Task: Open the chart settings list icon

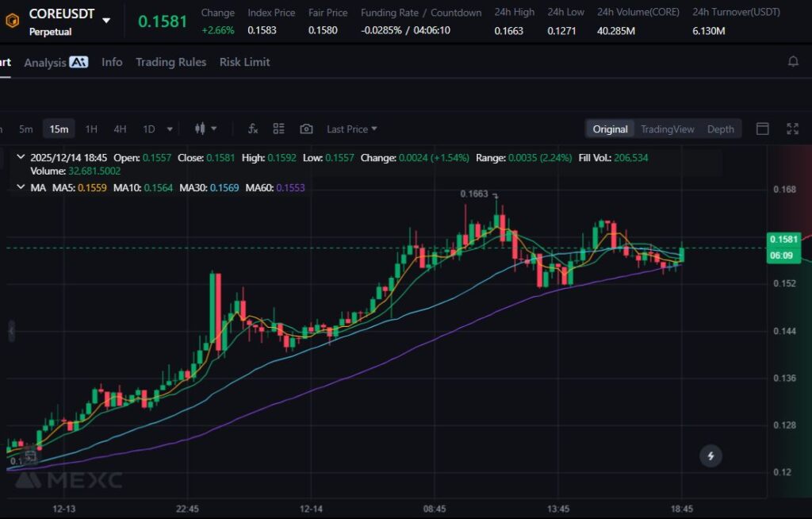Action: [278, 129]
